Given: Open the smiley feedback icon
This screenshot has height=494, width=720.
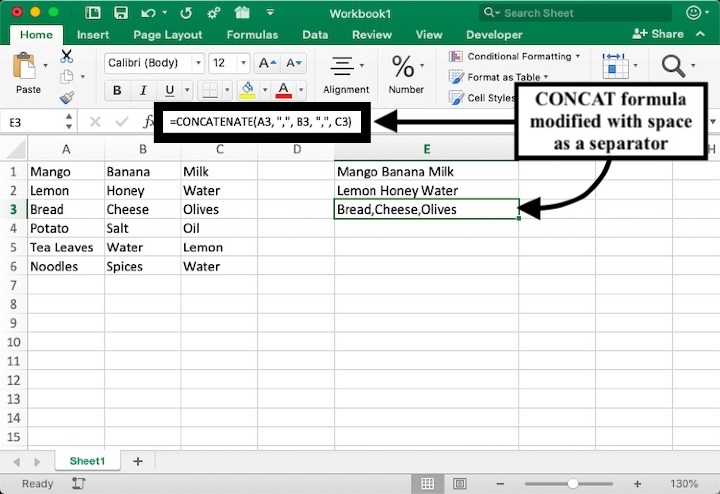Looking at the screenshot, I should click(693, 12).
